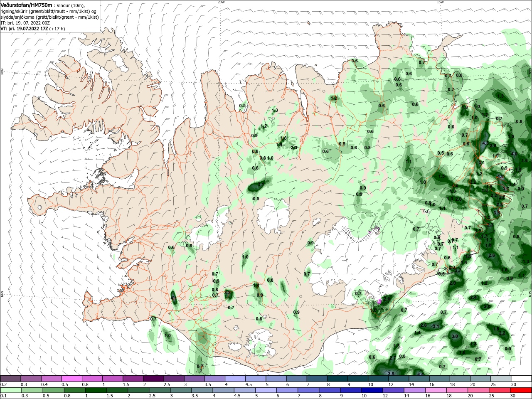Viewport: 532px width, 399px height.
Task: Click the 'slydda/snjókoma' legend description line
Action: pyautogui.click(x=49, y=17)
